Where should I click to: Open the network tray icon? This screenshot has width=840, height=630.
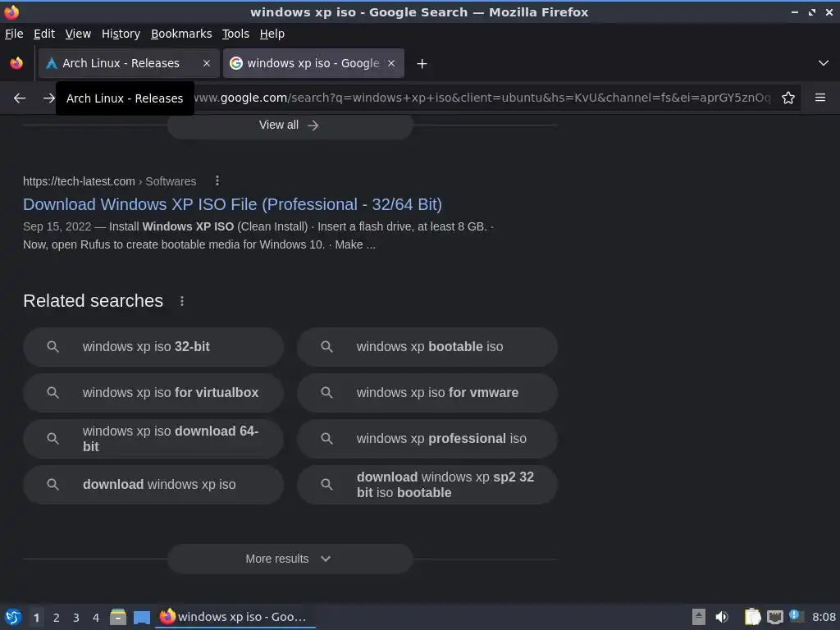774,617
